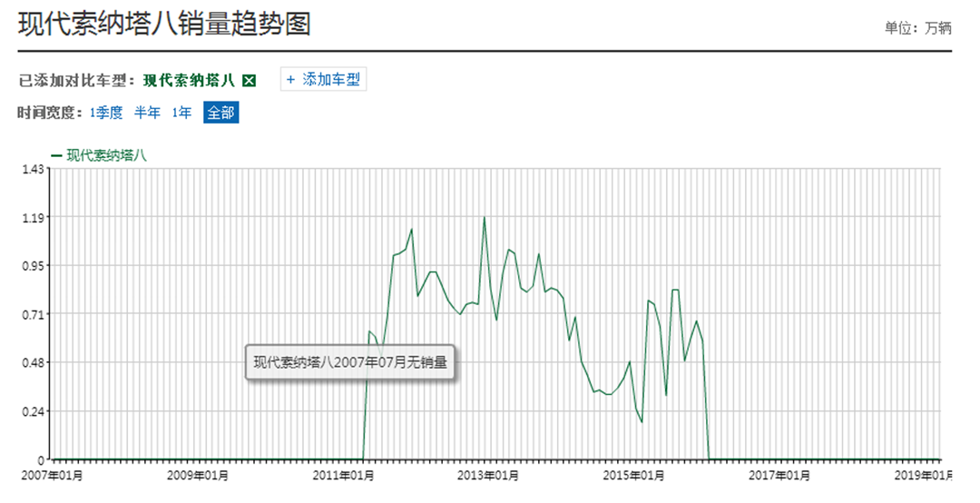980x503 pixels.
Task: Click the 2015年01月 x-axis label
Action: click(x=635, y=475)
